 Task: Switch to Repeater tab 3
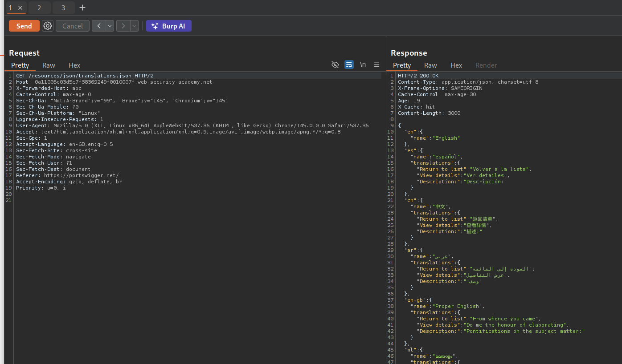63,8
